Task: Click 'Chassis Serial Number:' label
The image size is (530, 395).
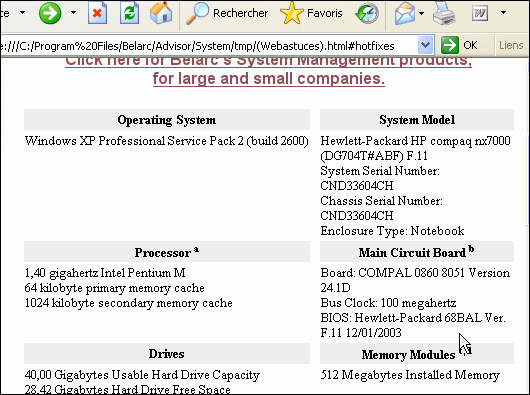Action: [381, 201]
